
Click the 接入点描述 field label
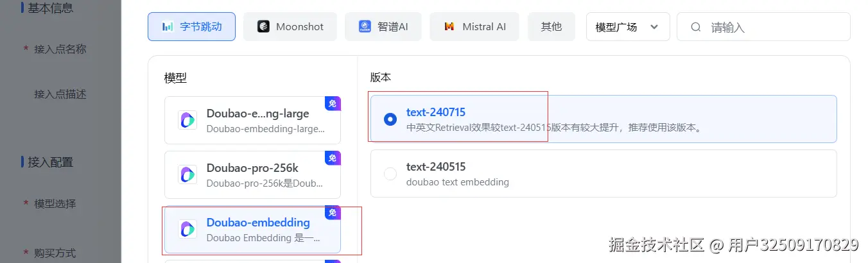[x=60, y=94]
